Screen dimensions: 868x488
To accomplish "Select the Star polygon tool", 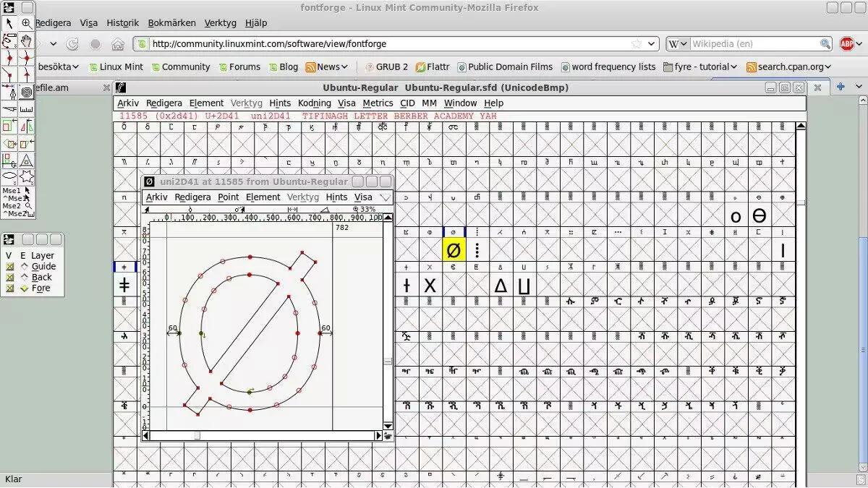I will click(x=27, y=177).
